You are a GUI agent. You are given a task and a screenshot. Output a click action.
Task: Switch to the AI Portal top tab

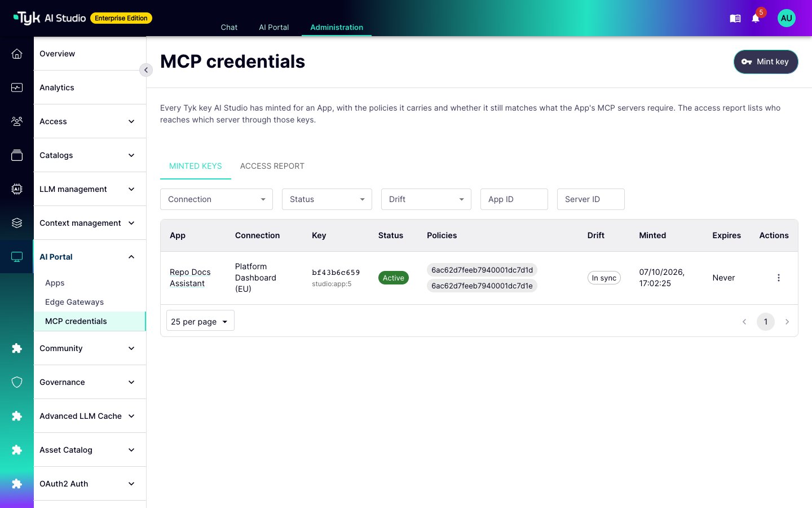pos(274,27)
